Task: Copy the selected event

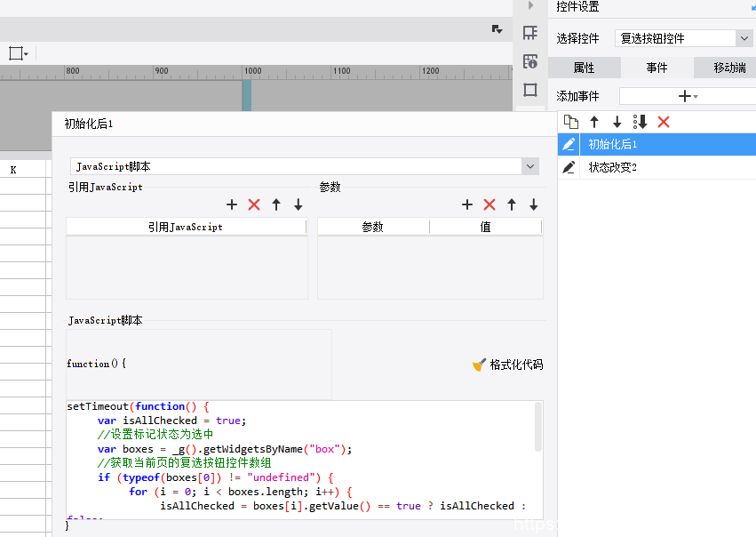Action: [x=571, y=122]
